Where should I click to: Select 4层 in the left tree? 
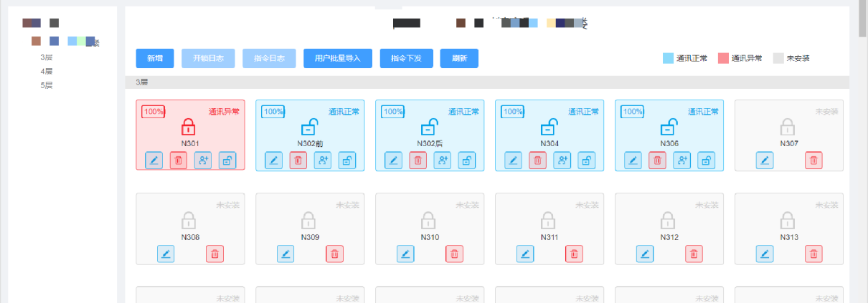click(x=47, y=71)
